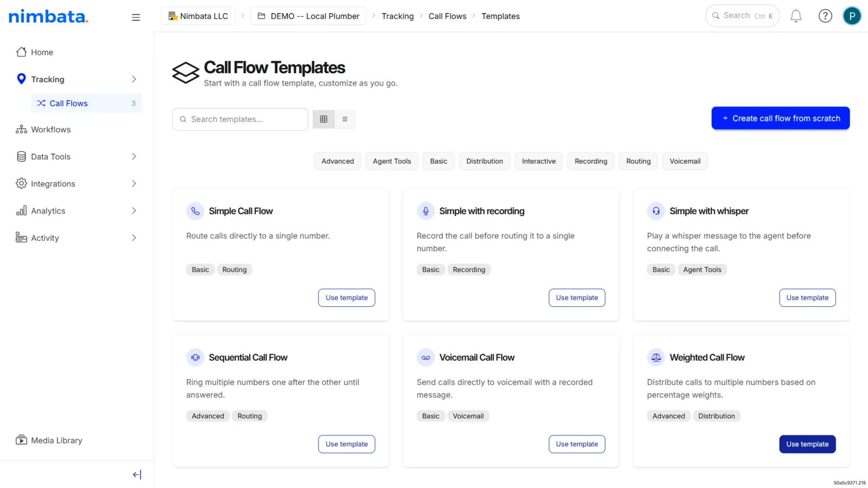This screenshot has width=868, height=488.
Task: Filter templates by Interactive tag
Action: coord(539,161)
